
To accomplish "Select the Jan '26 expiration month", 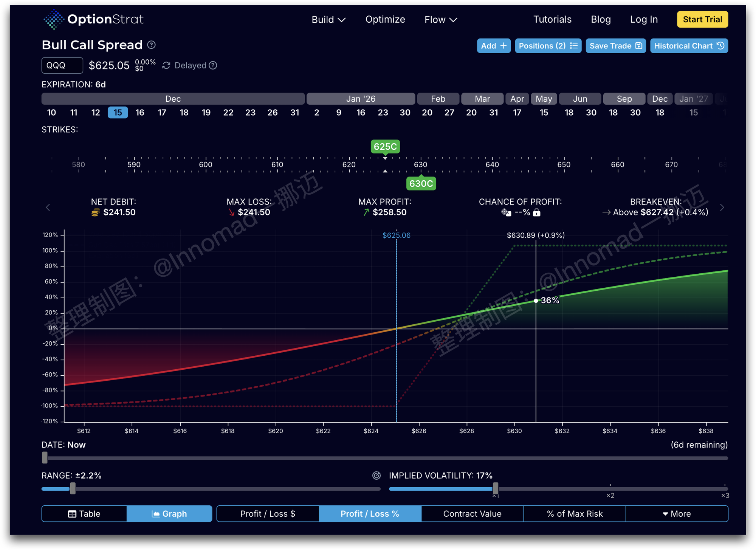I will click(x=361, y=99).
